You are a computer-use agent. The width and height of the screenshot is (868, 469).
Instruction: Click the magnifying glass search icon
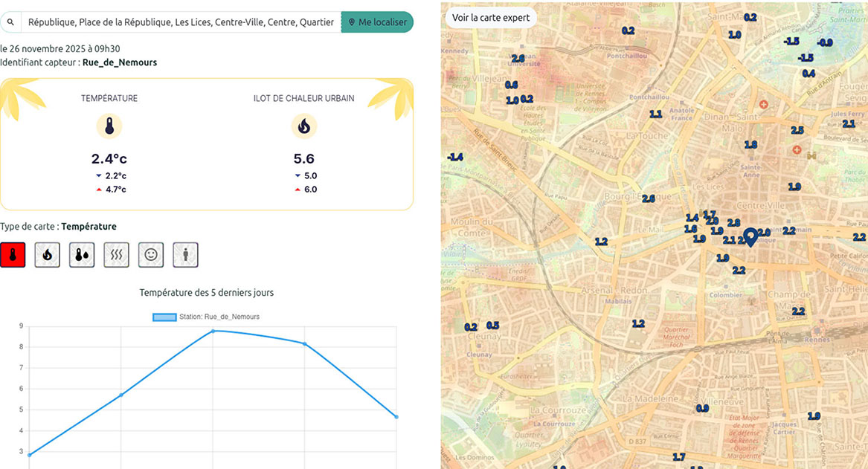point(10,22)
